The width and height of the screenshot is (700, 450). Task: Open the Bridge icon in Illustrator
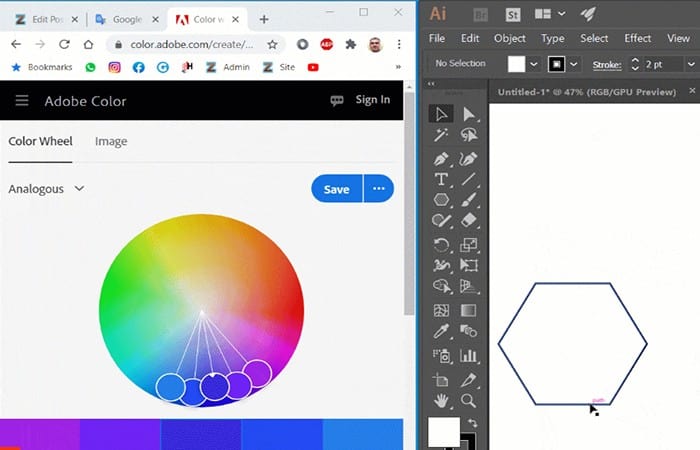[480, 15]
